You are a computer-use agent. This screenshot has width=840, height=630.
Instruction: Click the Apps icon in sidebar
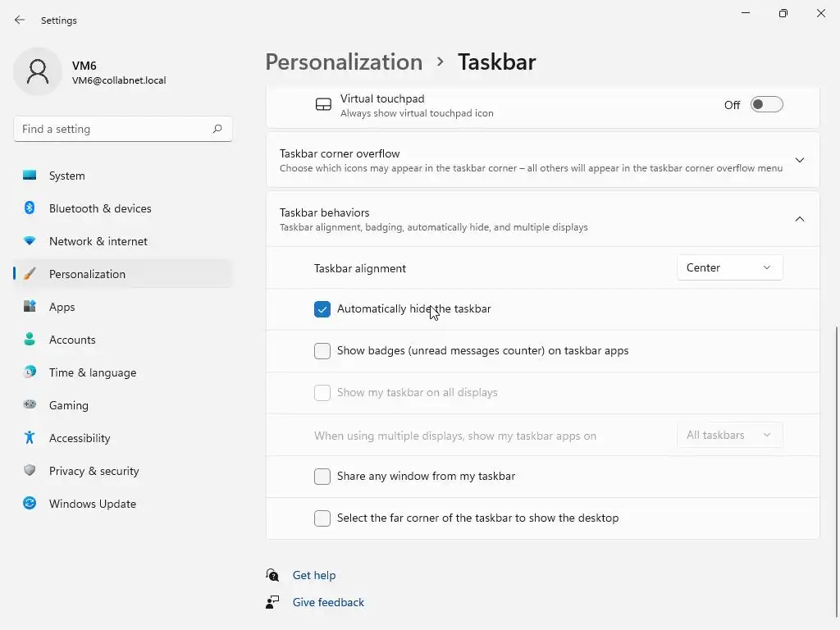(30, 307)
